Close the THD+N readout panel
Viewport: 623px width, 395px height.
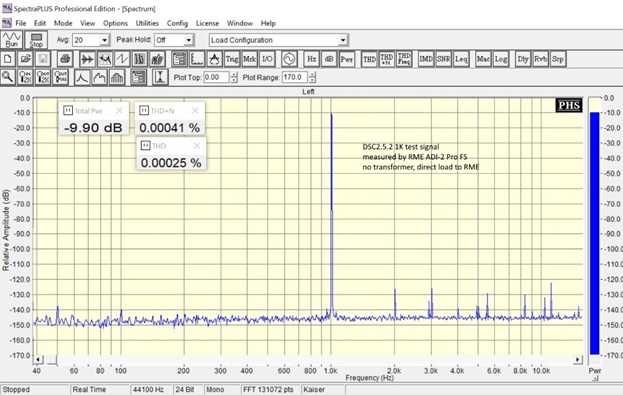pos(195,110)
